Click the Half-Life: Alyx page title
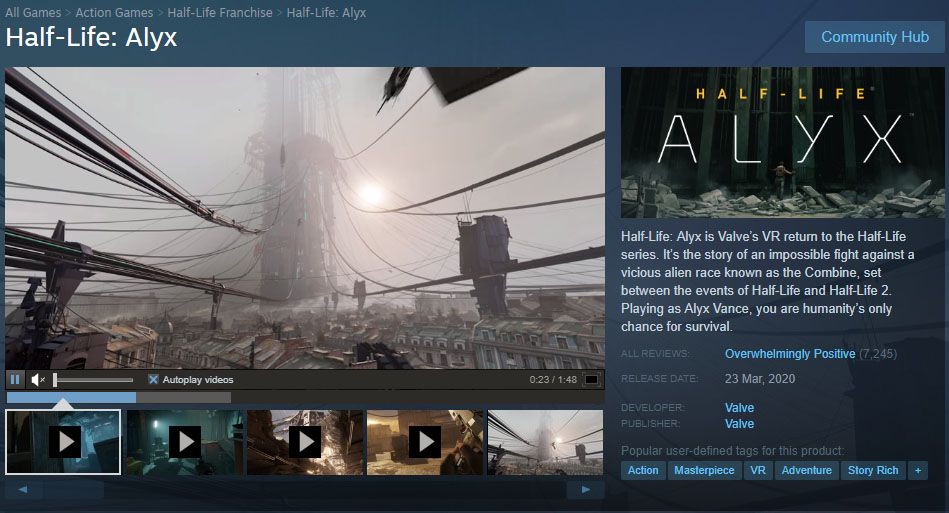The image size is (949, 513). 91,38
